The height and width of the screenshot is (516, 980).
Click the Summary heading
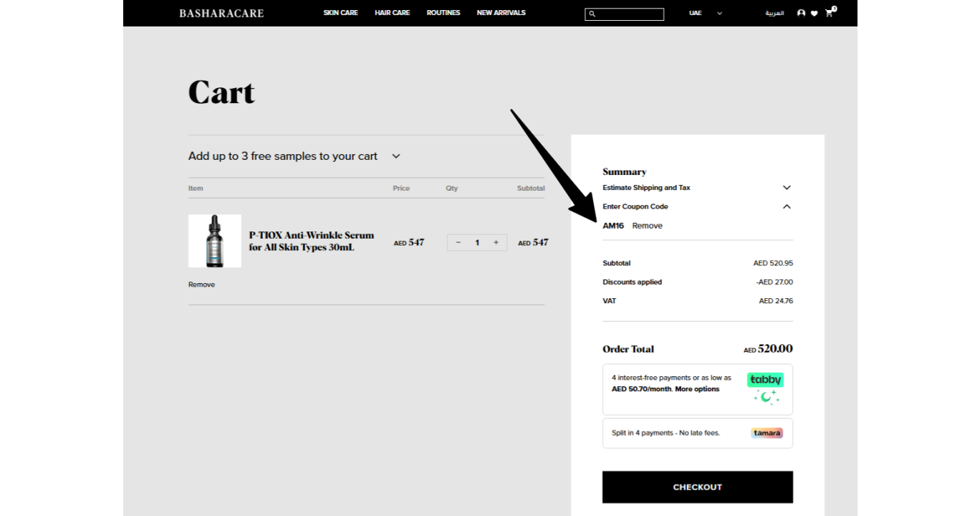tap(625, 172)
